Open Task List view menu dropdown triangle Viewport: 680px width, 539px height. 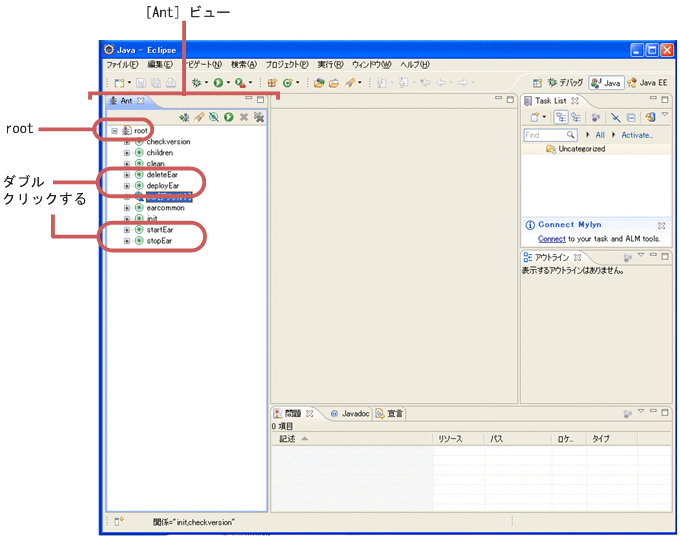(665, 116)
